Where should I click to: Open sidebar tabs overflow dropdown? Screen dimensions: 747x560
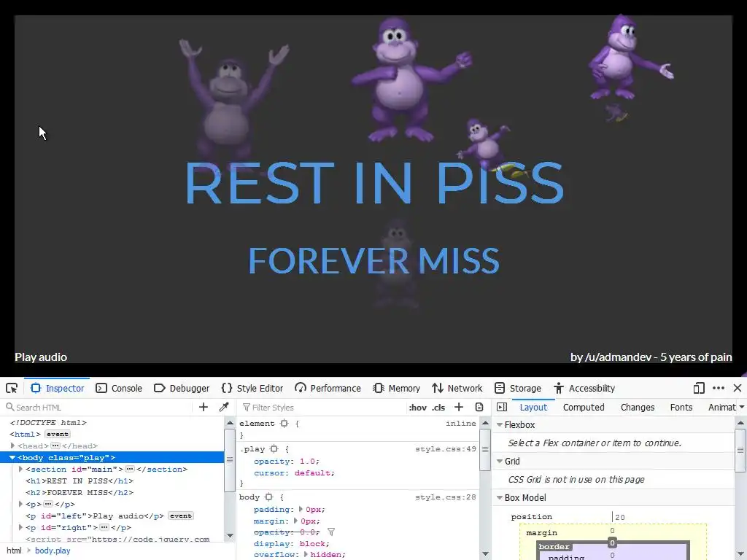pyautogui.click(x=742, y=407)
